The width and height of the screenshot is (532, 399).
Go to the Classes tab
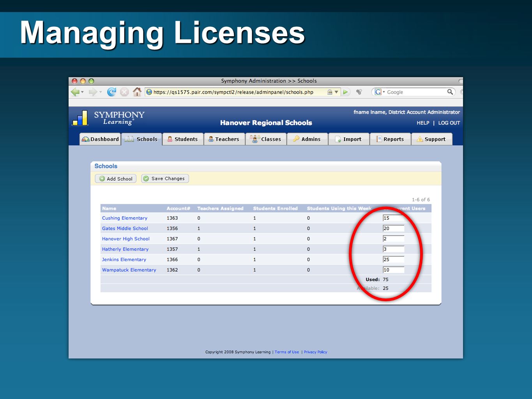pyautogui.click(x=266, y=139)
